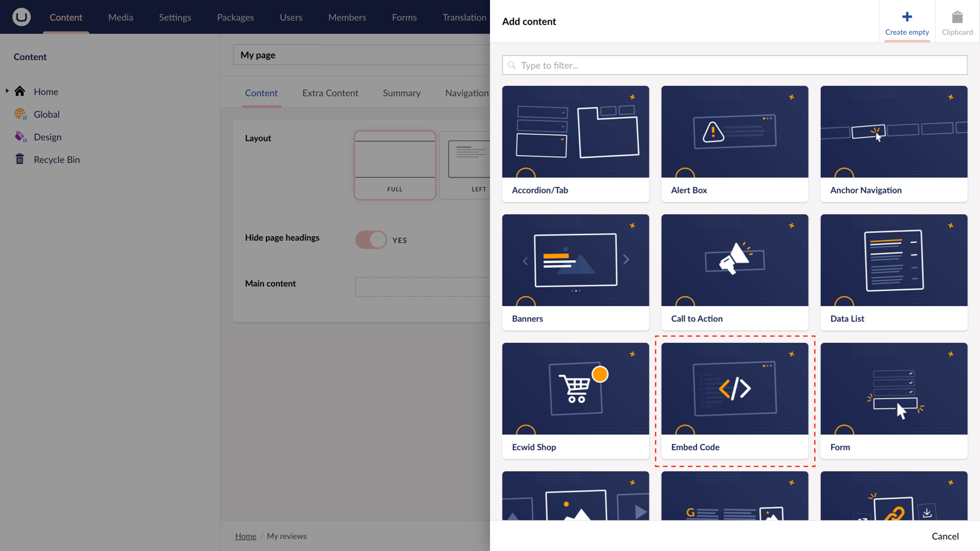Image resolution: width=980 pixels, height=551 pixels.
Task: Click the My reviews breadcrumb text
Action: coord(287,536)
